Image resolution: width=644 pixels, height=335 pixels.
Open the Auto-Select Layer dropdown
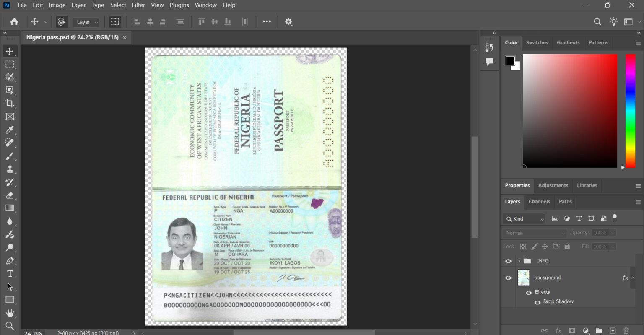pyautogui.click(x=86, y=22)
